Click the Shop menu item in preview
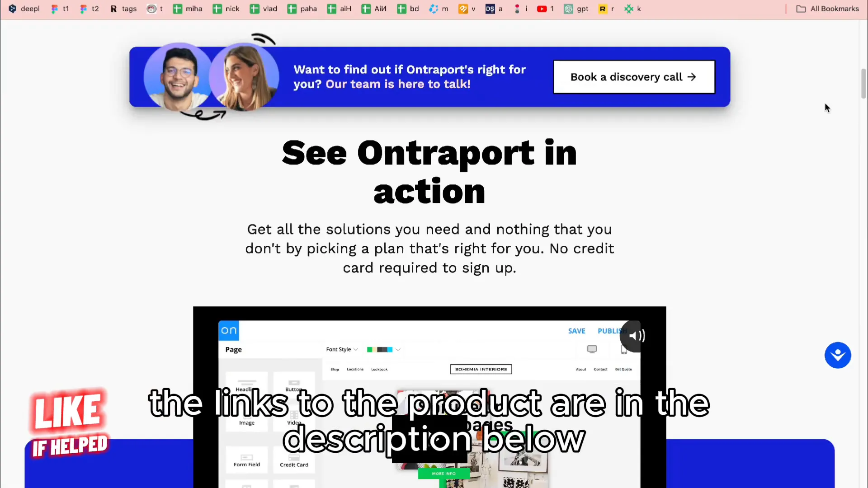 point(335,369)
